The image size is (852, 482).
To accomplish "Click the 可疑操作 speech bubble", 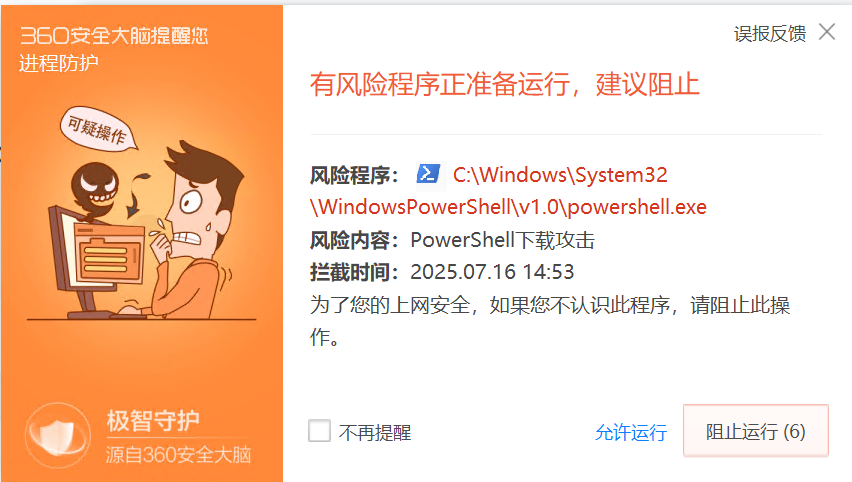I will (x=98, y=129).
